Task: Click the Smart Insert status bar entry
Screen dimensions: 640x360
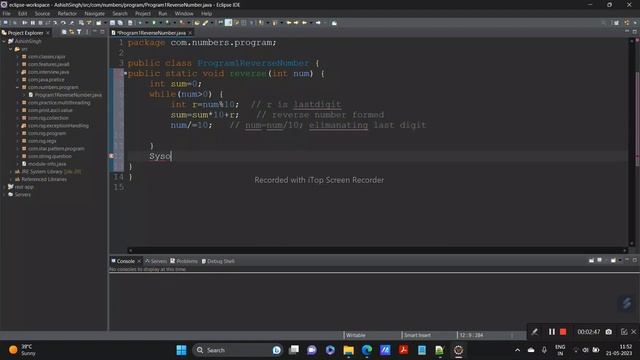Action: click(417, 335)
